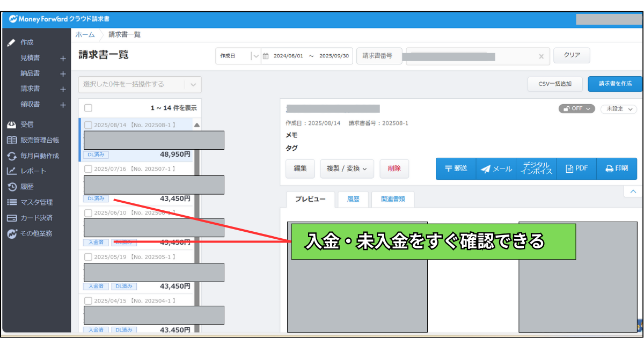This screenshot has height=338, width=644.
Task: Click DL済み tag on invoice 202507-1
Action: 96,199
